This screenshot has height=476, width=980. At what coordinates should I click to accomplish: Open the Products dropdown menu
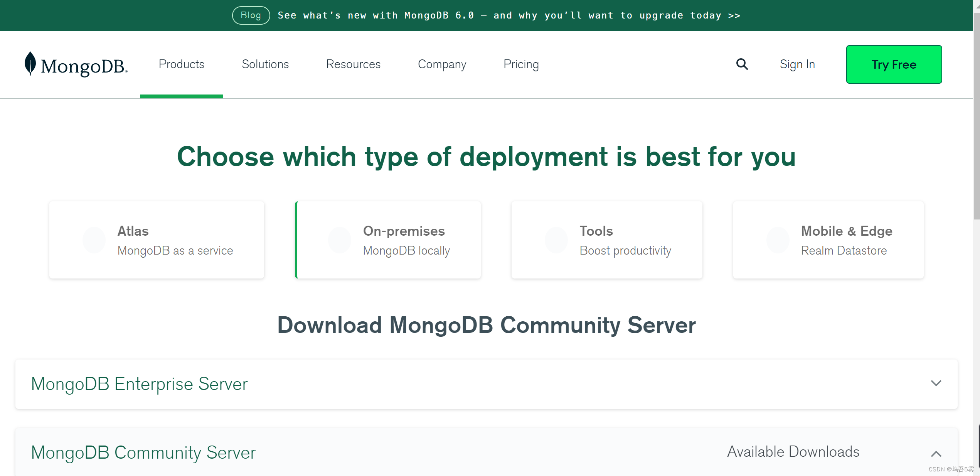[181, 64]
